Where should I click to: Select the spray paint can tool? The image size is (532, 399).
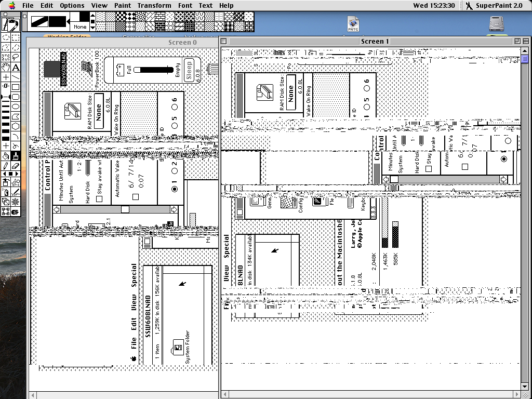pyautogui.click(x=6, y=192)
